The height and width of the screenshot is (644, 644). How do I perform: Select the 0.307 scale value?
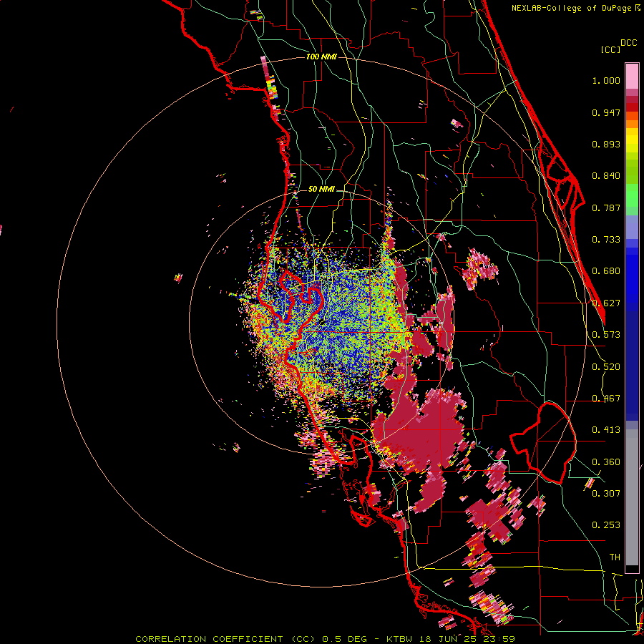point(606,493)
